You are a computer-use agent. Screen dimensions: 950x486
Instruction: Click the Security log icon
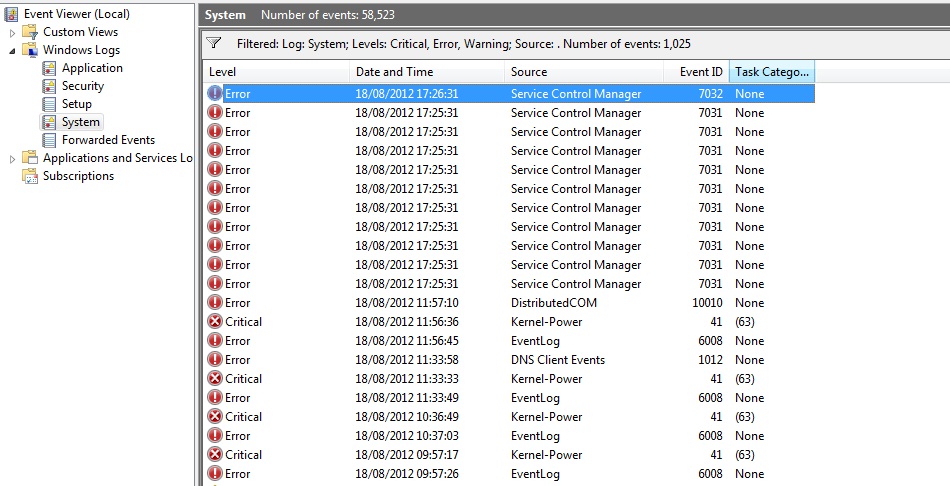click(49, 86)
